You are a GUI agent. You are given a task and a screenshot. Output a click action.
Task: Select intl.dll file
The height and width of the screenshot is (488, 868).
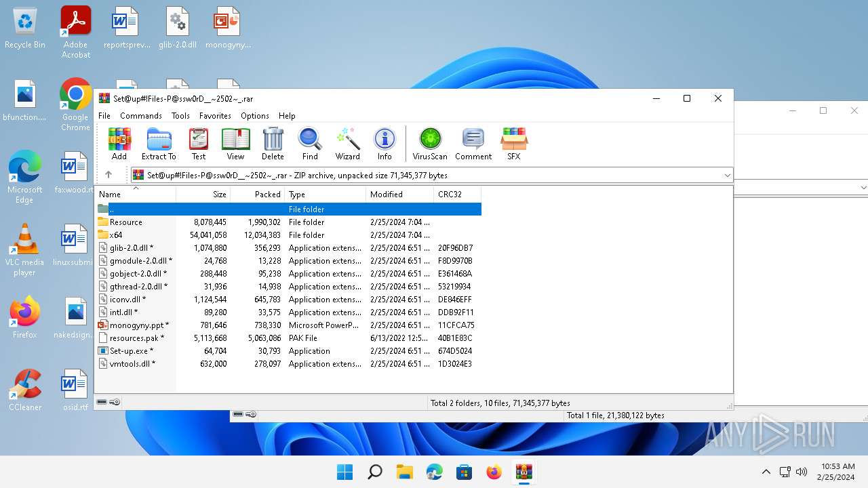coord(288,312)
